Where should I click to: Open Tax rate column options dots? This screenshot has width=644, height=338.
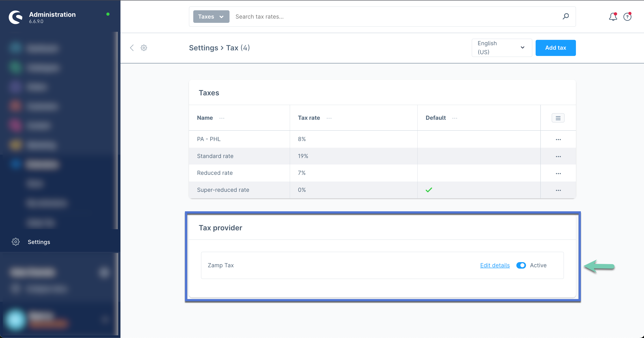[x=329, y=118]
